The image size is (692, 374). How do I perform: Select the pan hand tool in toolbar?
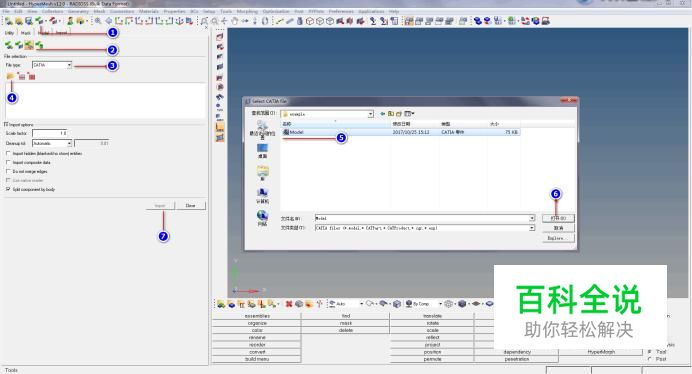click(235, 21)
